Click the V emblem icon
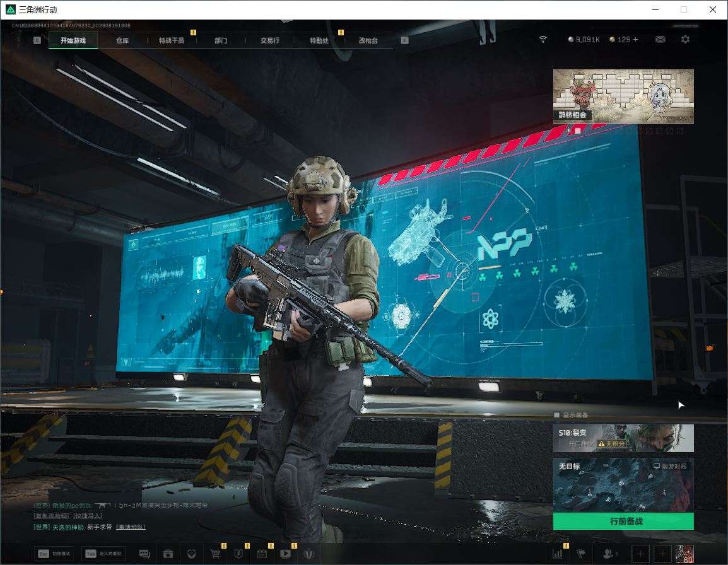 [308, 554]
